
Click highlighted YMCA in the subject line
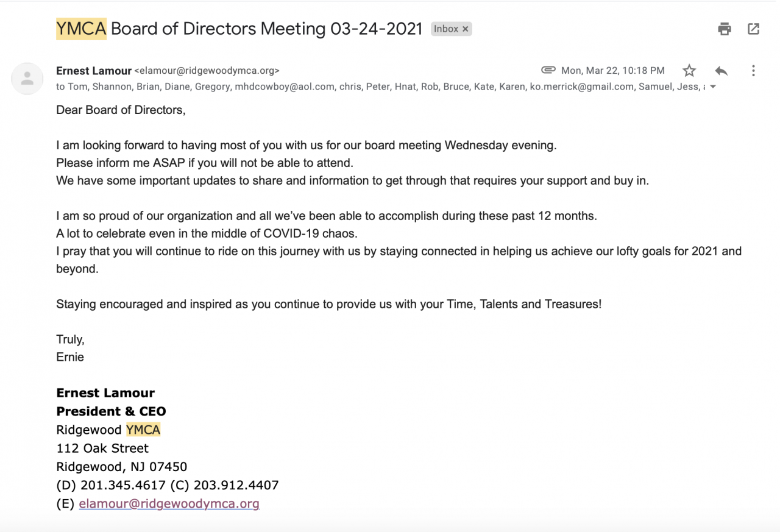point(81,29)
